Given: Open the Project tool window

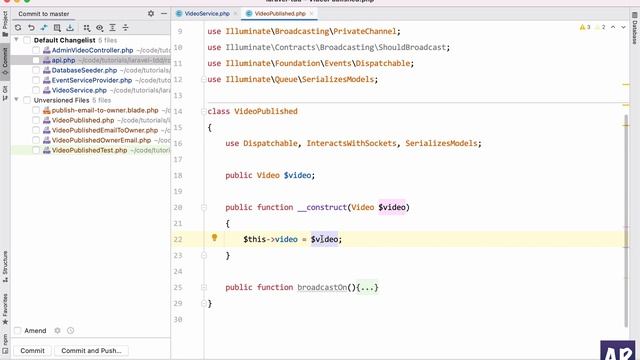Looking at the screenshot, I should (5, 24).
